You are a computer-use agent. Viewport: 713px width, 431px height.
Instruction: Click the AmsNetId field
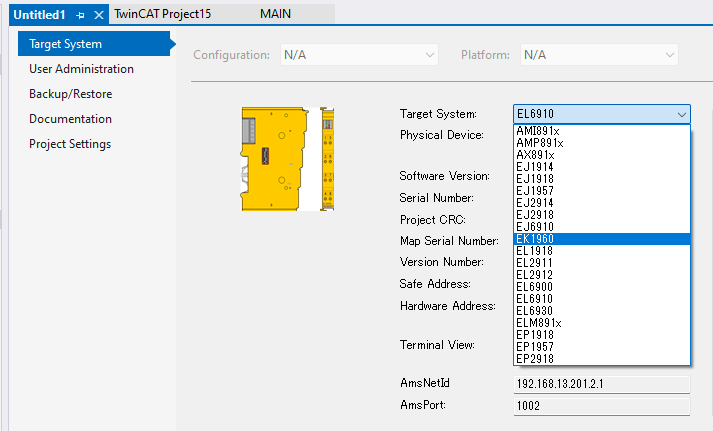coord(602,384)
